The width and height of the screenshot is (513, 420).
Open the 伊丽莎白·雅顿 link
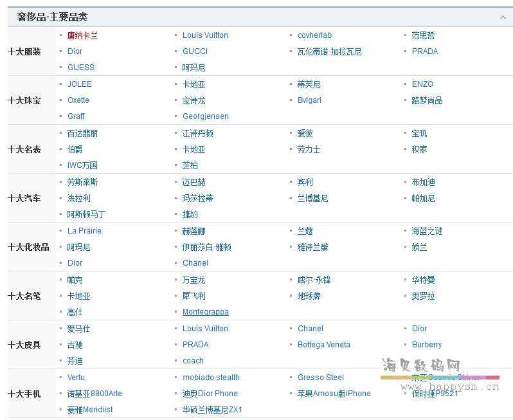click(207, 247)
